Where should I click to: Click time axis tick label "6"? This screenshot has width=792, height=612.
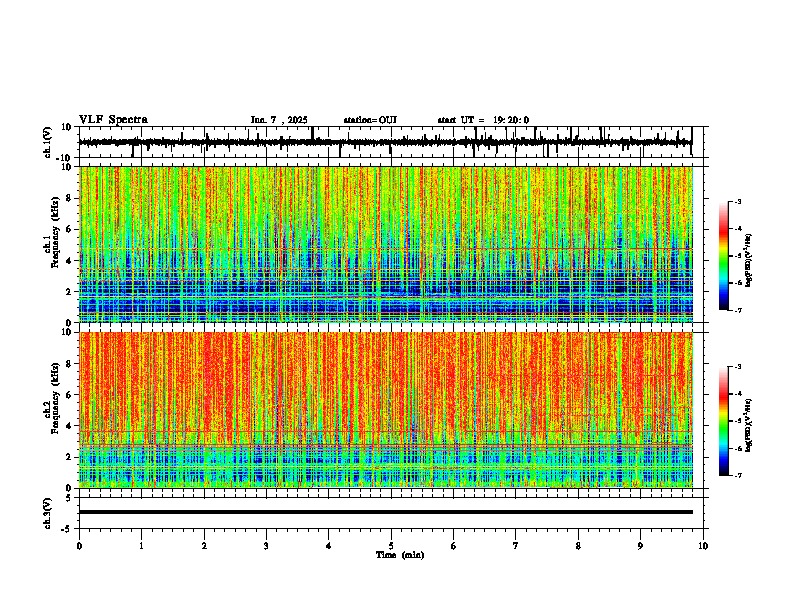454,546
